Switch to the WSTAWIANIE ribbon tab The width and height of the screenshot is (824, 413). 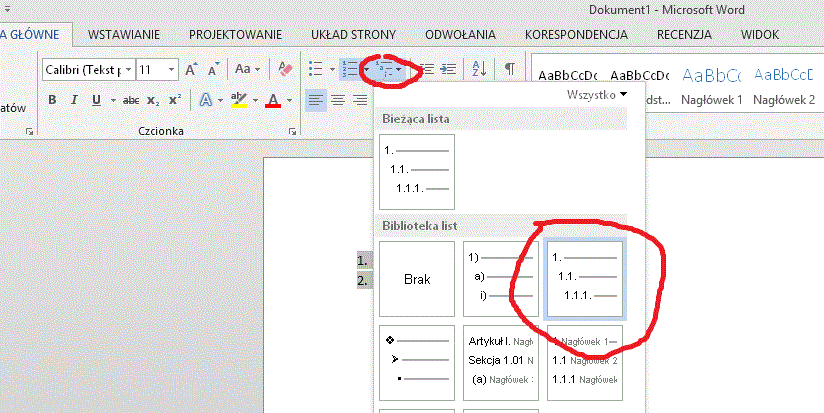(x=124, y=35)
